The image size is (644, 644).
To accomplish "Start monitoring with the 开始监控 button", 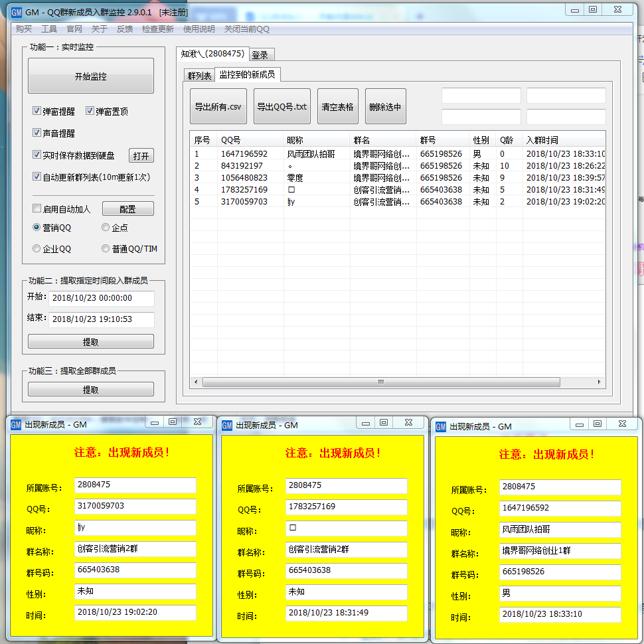I will click(90, 76).
